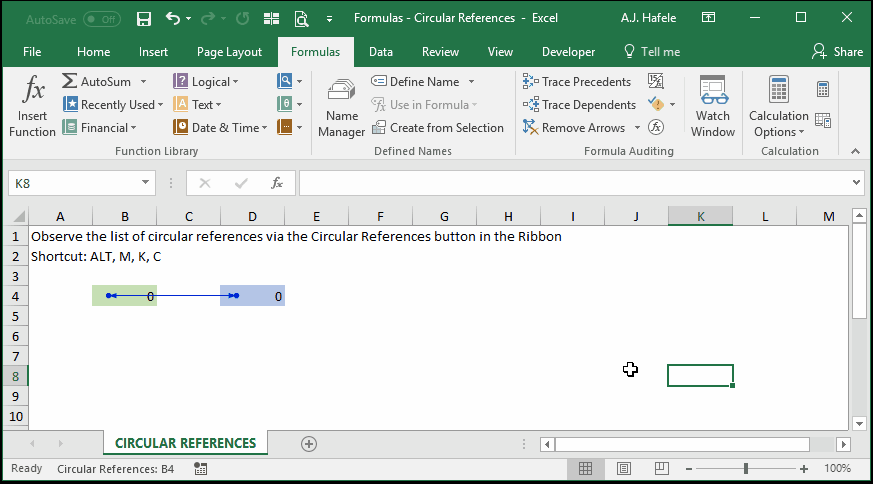The width and height of the screenshot is (873, 484).
Task: Click Ribbon Display Options button
Action: click(x=708, y=18)
